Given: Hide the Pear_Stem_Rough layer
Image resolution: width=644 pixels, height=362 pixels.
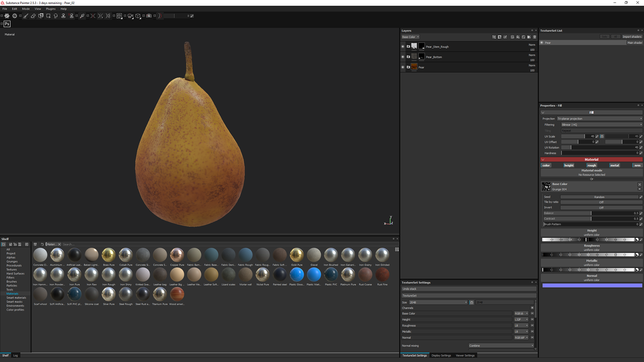Looking at the screenshot, I should coord(403,47).
